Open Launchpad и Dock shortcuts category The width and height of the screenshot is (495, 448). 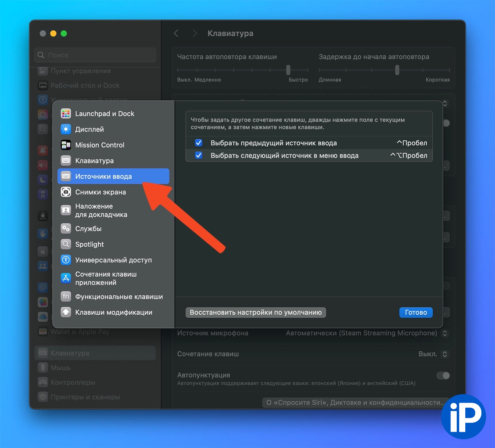(113, 114)
